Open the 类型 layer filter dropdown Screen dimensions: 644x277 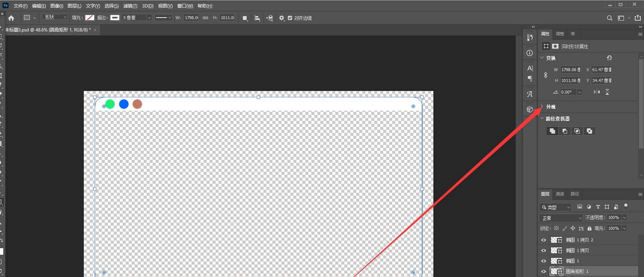pos(556,207)
